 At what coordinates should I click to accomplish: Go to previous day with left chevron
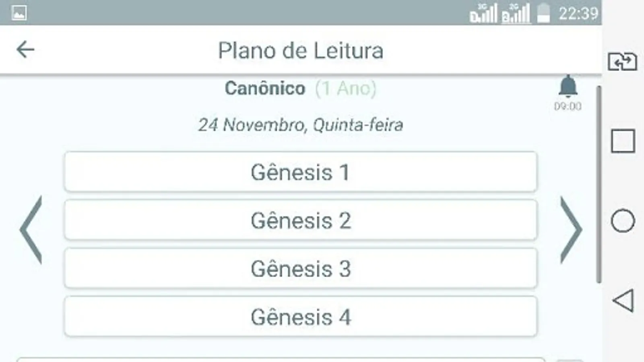pyautogui.click(x=31, y=230)
